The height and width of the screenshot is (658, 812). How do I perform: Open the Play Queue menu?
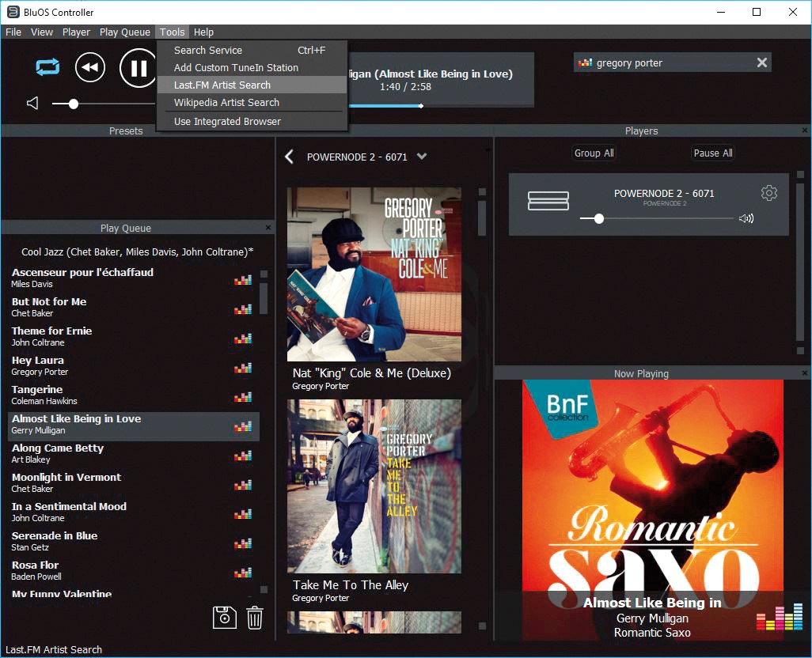pyautogui.click(x=125, y=32)
